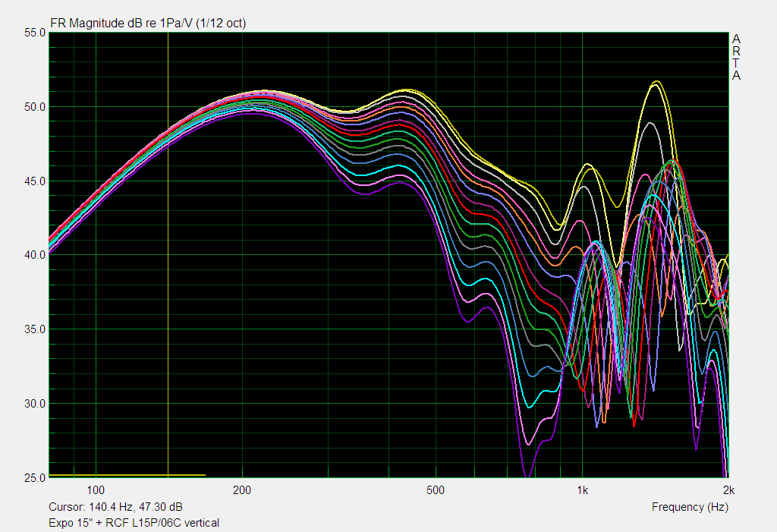This screenshot has height=532, width=777.
Task: Click the '50.0' y-axis value
Action: tap(35, 107)
